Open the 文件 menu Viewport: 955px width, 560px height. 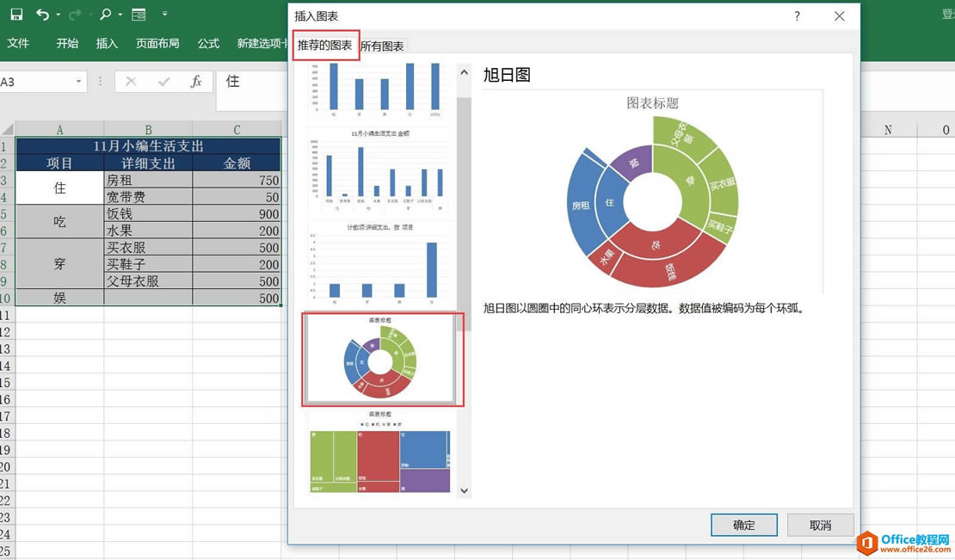[20, 42]
